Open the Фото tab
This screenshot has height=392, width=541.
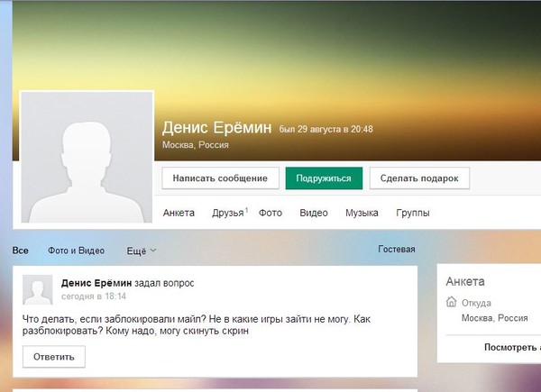point(270,213)
